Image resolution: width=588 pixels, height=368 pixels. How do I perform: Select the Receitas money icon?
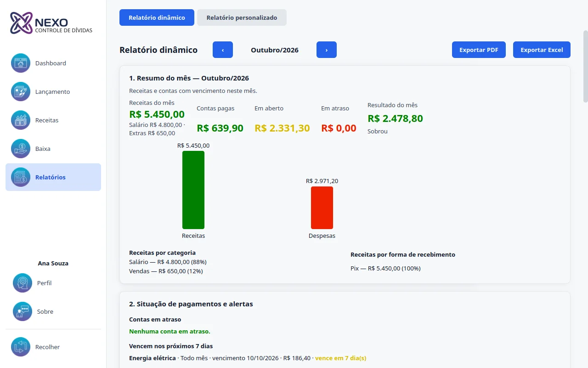point(21,120)
